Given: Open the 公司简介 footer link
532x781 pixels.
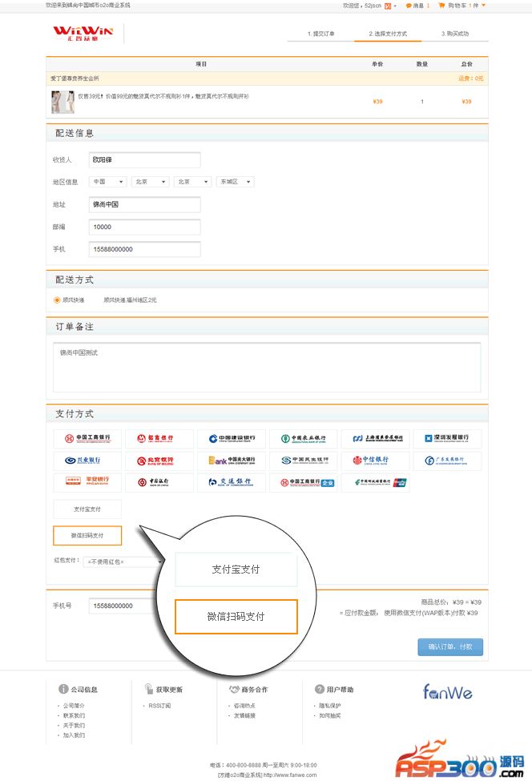Looking at the screenshot, I should click(74, 706).
